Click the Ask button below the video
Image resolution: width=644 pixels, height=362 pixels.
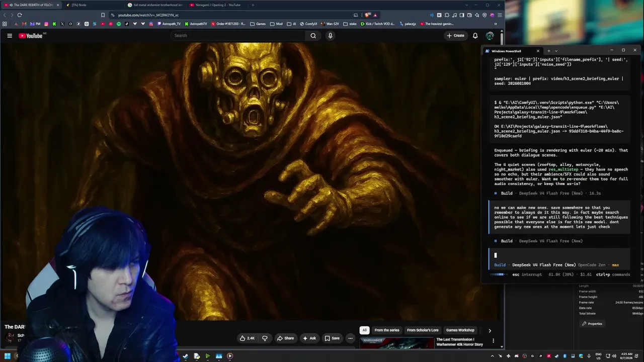point(309,338)
